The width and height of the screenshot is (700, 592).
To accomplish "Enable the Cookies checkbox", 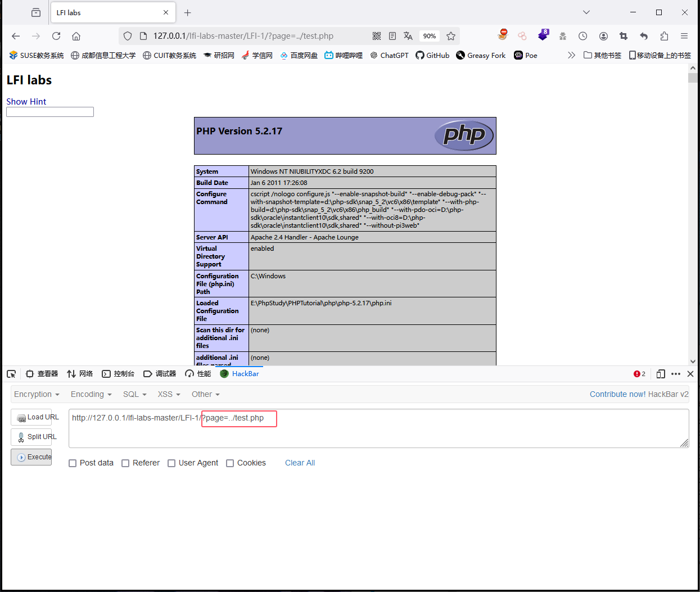I will (x=230, y=463).
